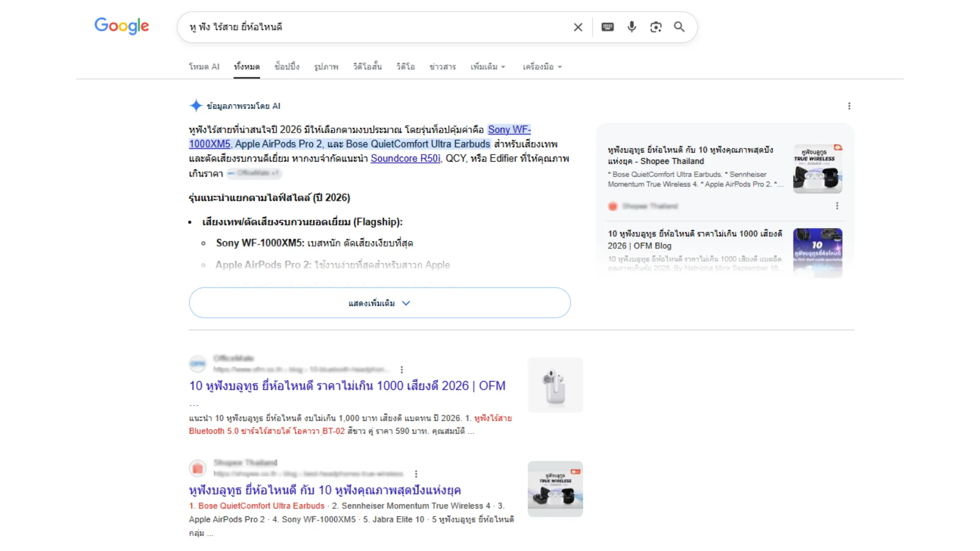Open the on-screen keyboard input tool

click(x=607, y=27)
